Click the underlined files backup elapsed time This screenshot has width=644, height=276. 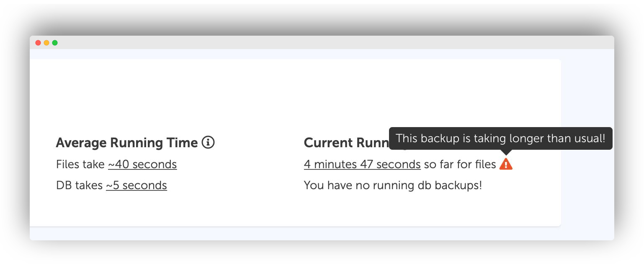click(362, 164)
